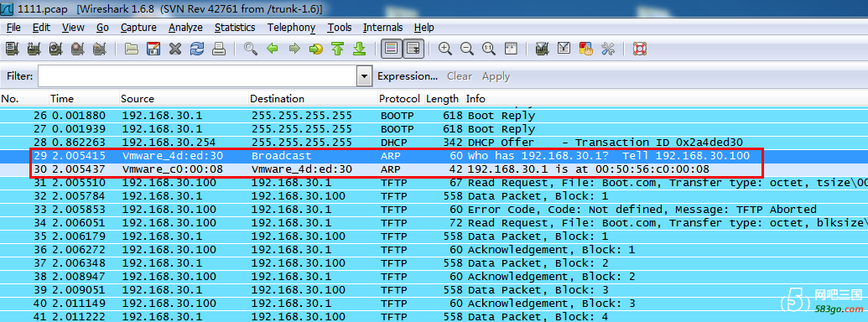Sort by the Protocol column header
The image size is (868, 322).
(401, 99)
